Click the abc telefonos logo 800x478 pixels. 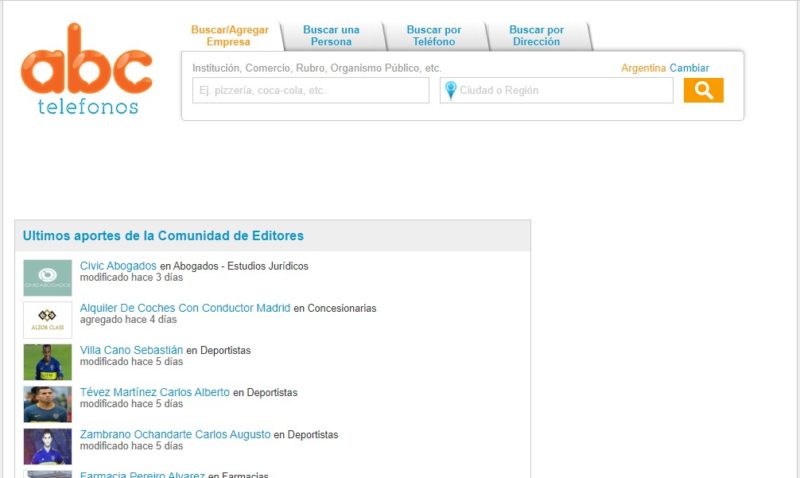coord(87,69)
